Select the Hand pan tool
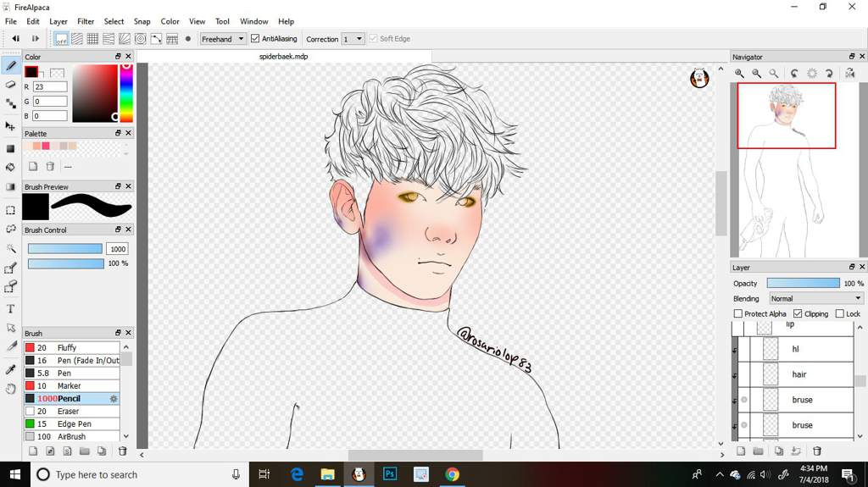This screenshot has width=868, height=487. 10,389
